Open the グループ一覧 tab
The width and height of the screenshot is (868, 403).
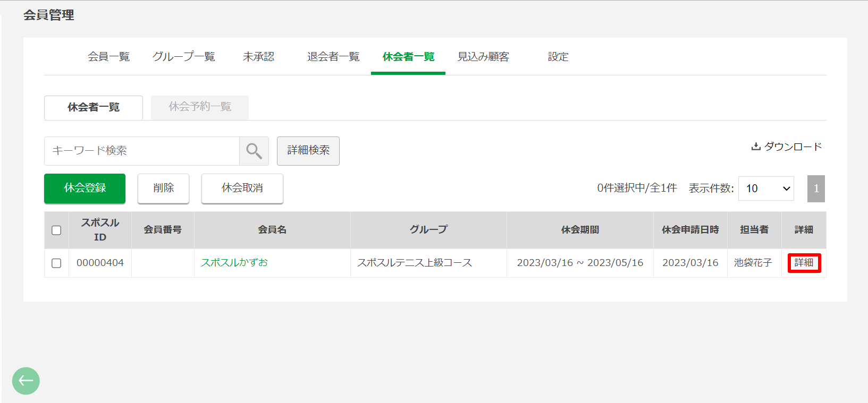click(x=184, y=57)
